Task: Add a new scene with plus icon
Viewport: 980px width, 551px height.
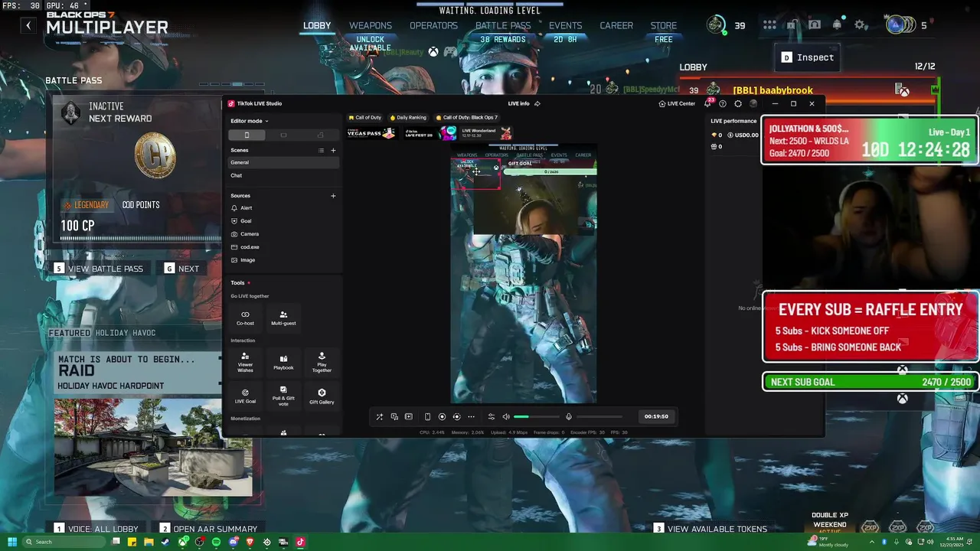Action: [333, 151]
